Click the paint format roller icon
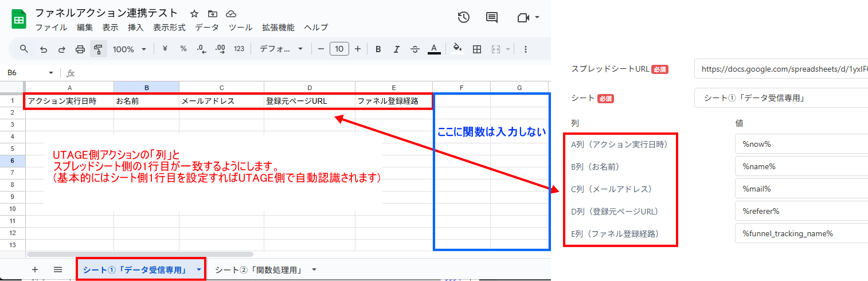 click(99, 49)
